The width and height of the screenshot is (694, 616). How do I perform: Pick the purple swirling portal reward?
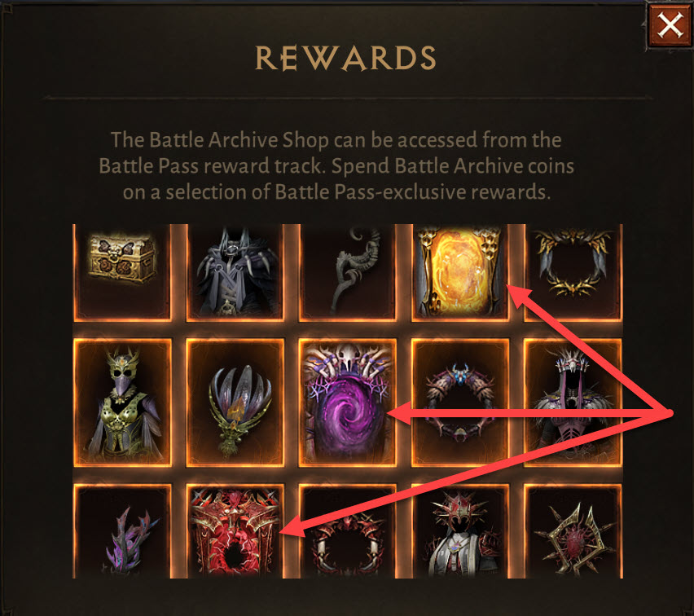[x=348, y=403]
